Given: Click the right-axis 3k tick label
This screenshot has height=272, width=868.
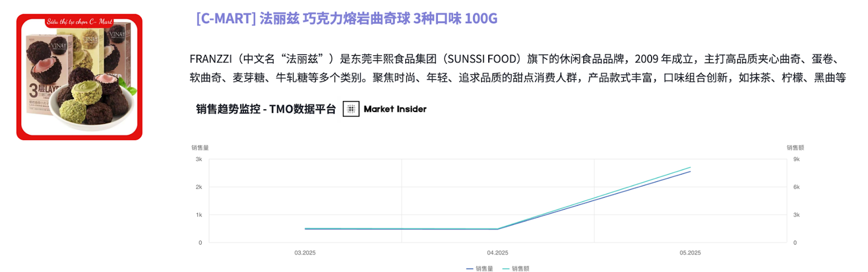Looking at the screenshot, I should [x=796, y=215].
